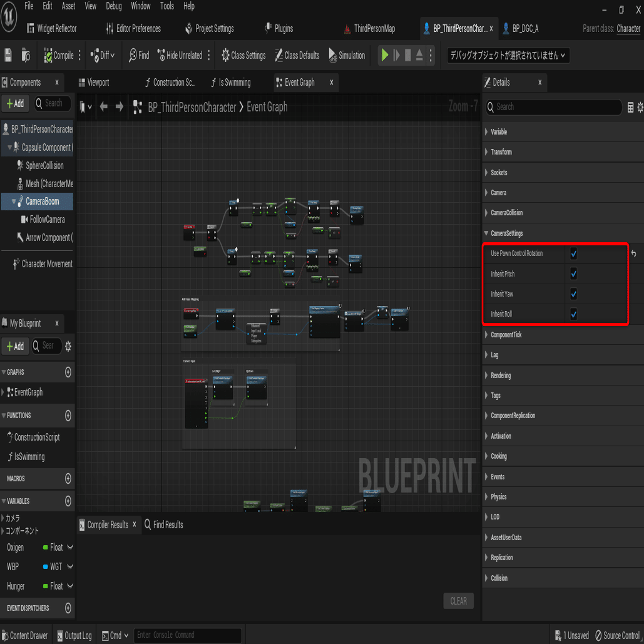Expand the Transform section
This screenshot has height=644, width=644.
coord(486,152)
